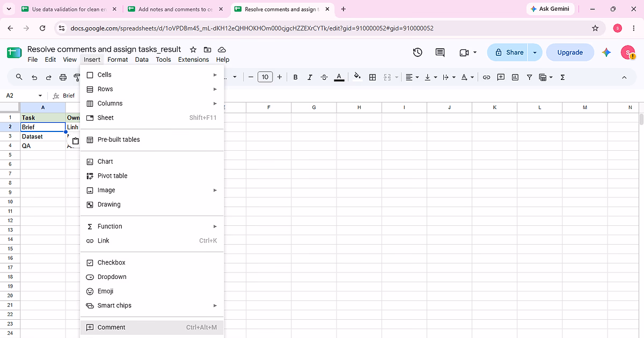This screenshot has width=644, height=338.
Task: Click the print icon in toolbar
Action: (x=63, y=77)
